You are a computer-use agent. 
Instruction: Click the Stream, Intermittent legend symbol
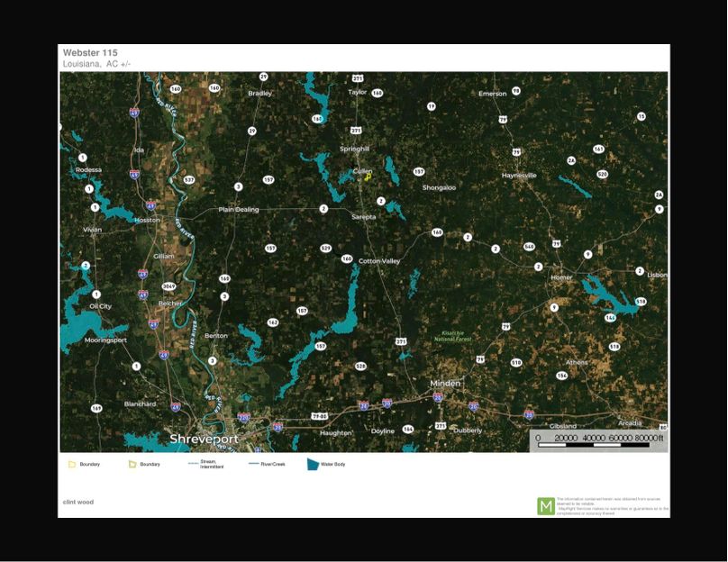[193, 465]
